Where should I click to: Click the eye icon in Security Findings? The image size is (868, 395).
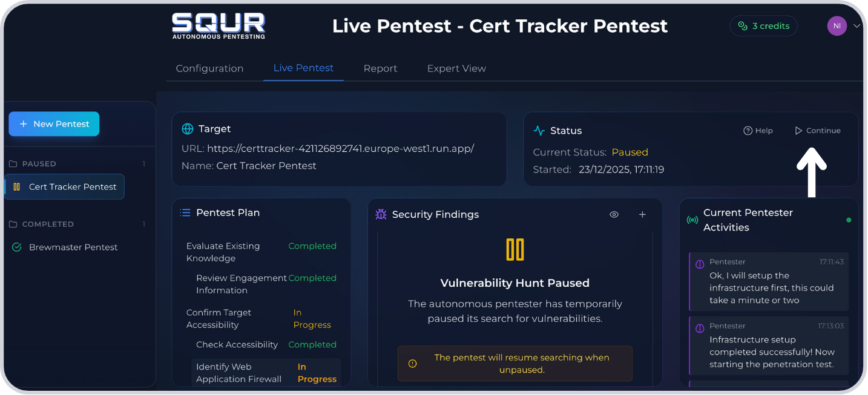[x=614, y=215]
